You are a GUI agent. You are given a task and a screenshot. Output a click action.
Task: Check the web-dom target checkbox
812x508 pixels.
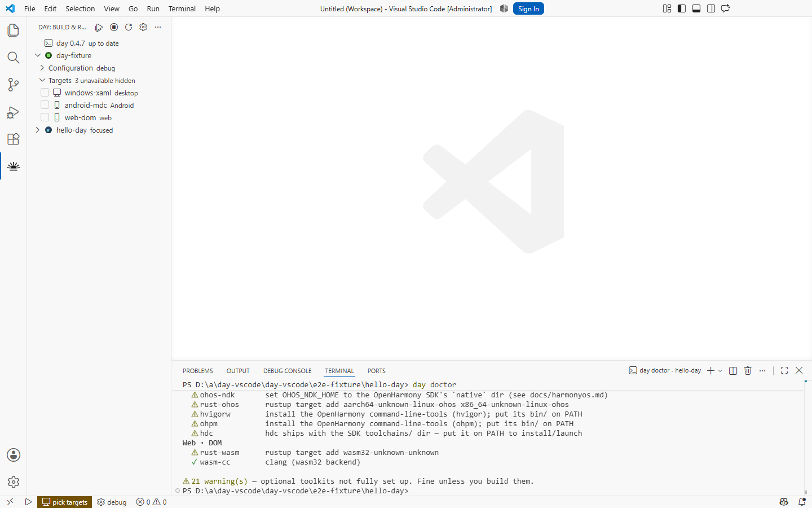point(45,117)
